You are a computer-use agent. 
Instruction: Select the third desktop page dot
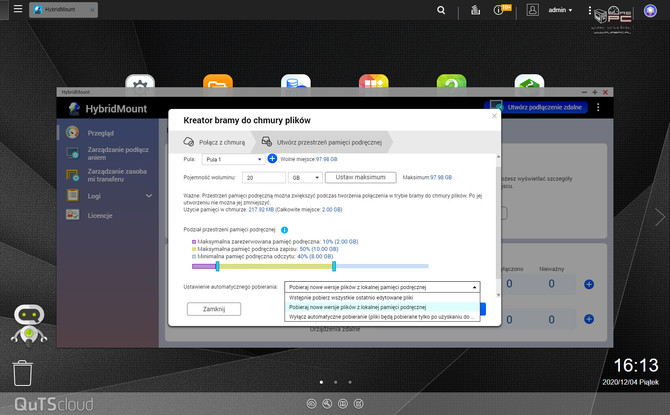coord(350,382)
